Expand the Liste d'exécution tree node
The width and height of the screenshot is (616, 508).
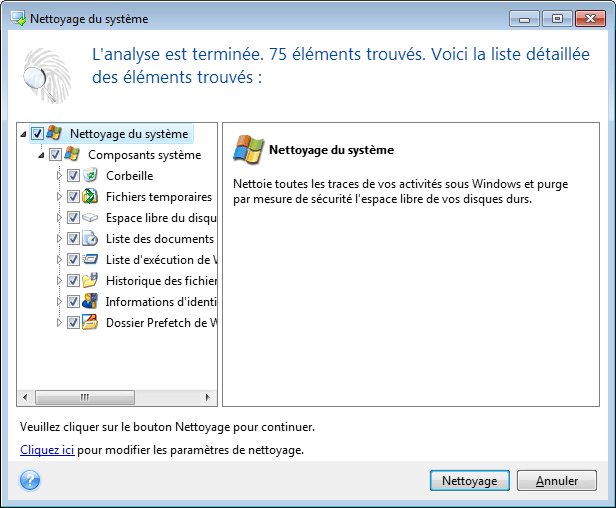[60, 260]
